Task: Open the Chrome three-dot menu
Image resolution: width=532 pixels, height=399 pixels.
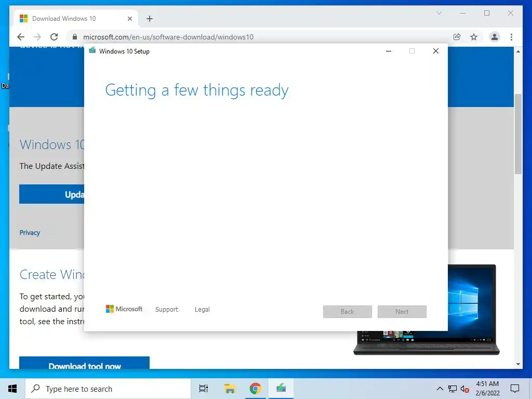Action: coord(511,37)
